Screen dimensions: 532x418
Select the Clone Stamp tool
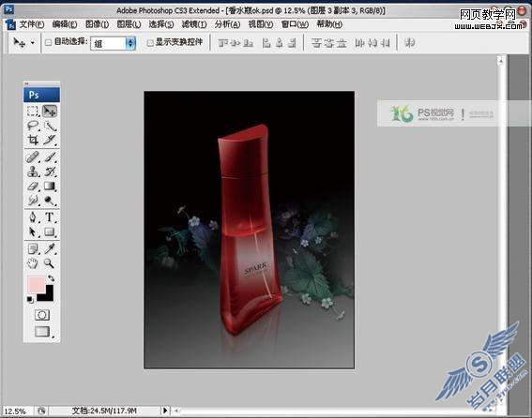pyautogui.click(x=33, y=172)
